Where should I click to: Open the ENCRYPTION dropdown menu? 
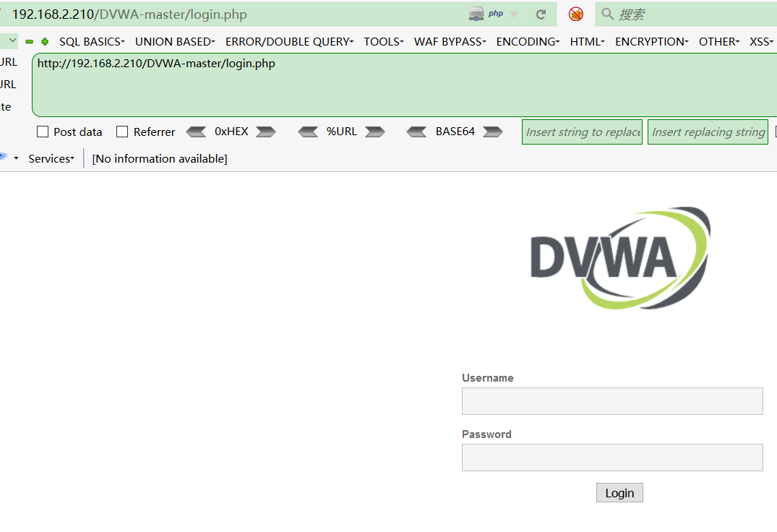click(x=652, y=42)
